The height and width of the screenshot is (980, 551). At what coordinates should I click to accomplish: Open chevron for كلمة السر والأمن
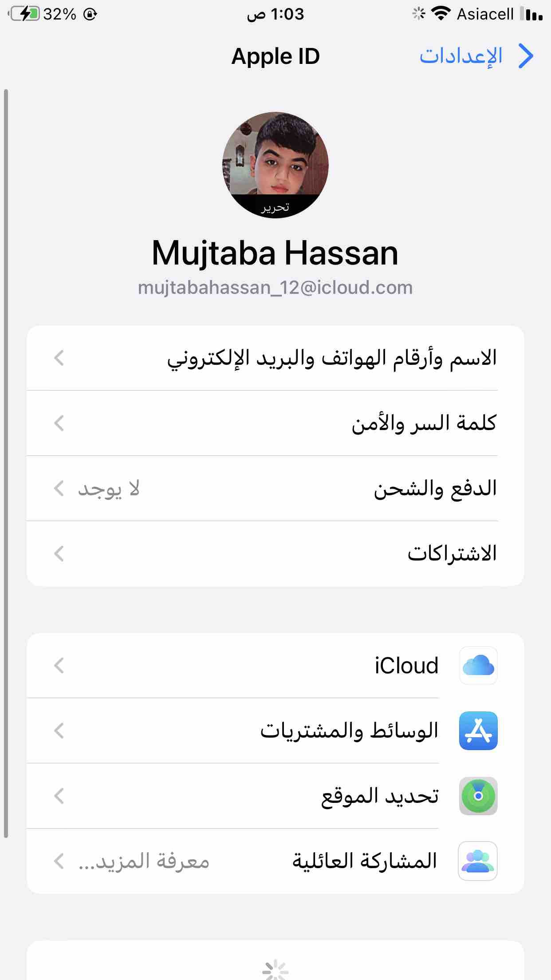pos(59,423)
